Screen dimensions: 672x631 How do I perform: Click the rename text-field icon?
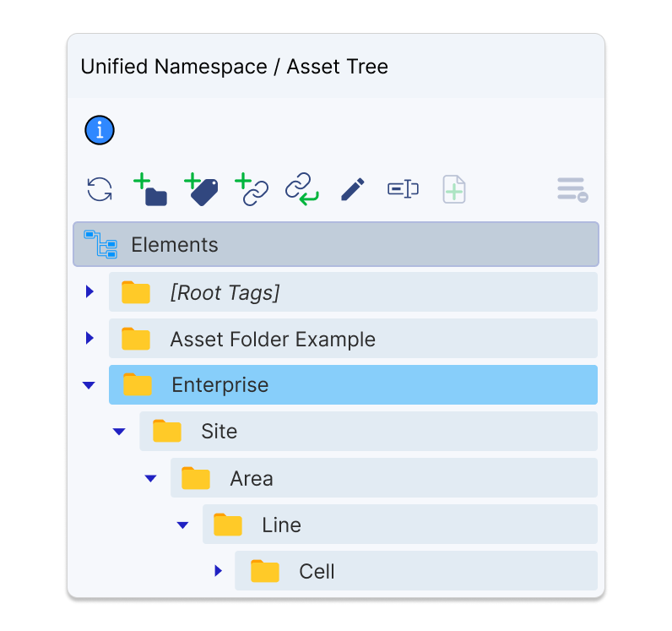404,189
